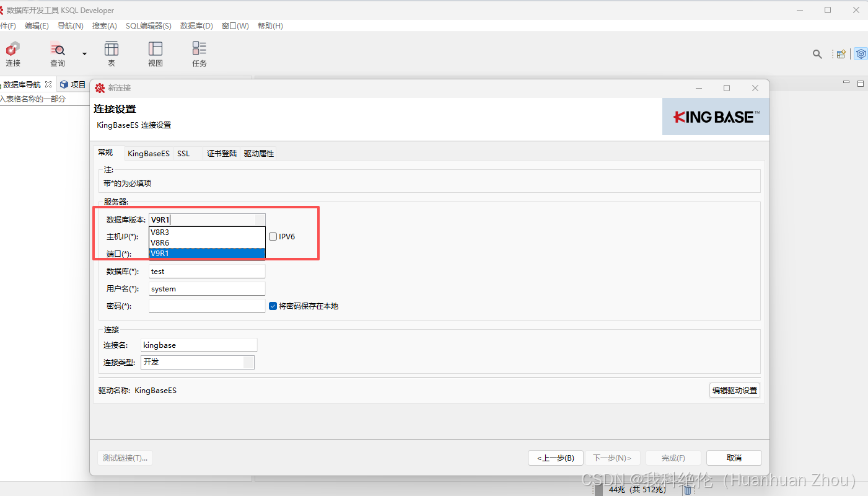Click the 新连接 dialog title icon
Viewport: 868px width, 496px height.
coord(100,88)
